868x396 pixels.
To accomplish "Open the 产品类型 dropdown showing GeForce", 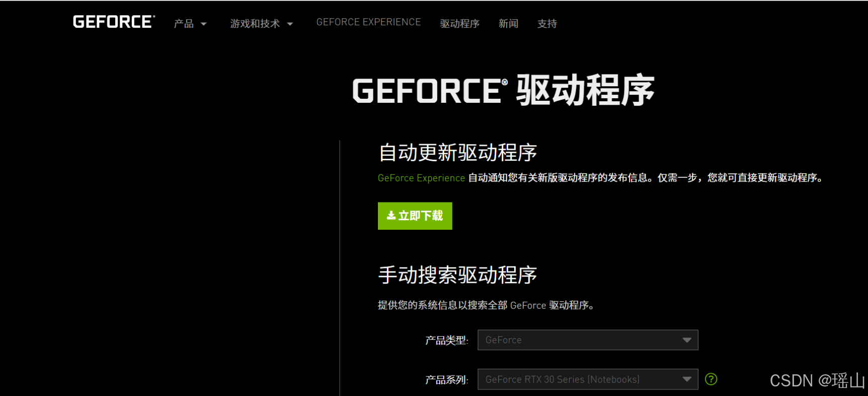I will pyautogui.click(x=588, y=340).
